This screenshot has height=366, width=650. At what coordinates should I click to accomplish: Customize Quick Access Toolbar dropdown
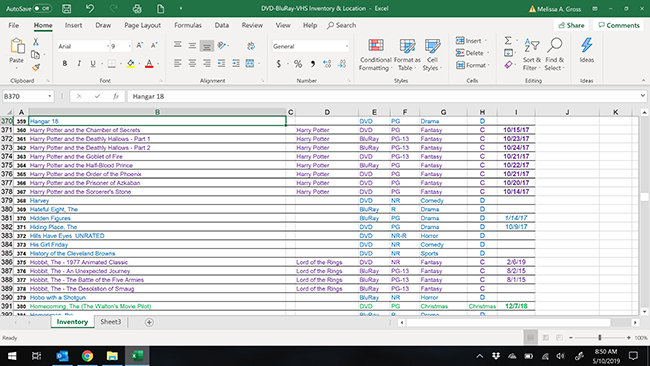181,8
